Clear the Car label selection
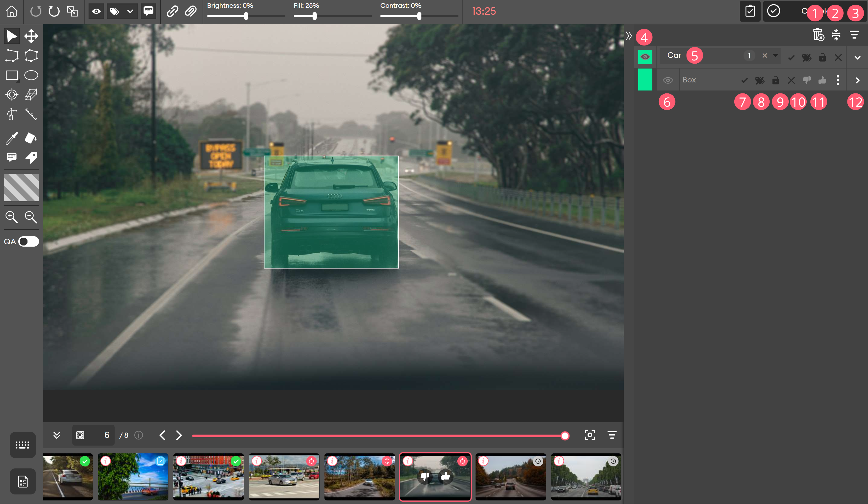Screen dimensions: 868x504 [x=765, y=56]
